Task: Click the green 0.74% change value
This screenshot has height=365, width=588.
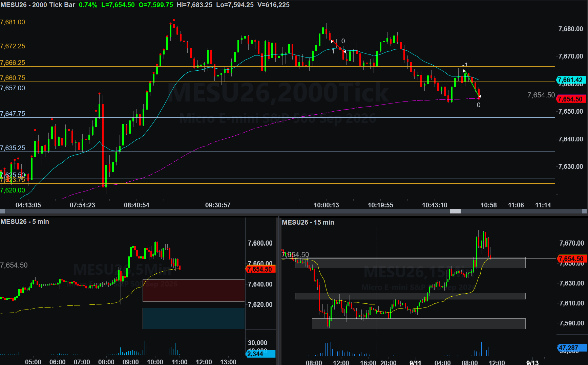Action: pyautogui.click(x=88, y=5)
